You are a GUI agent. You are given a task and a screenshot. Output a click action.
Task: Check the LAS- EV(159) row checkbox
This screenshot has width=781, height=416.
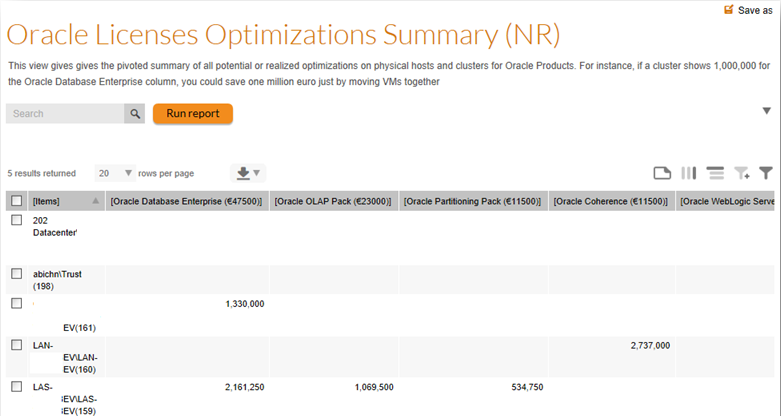(x=16, y=386)
